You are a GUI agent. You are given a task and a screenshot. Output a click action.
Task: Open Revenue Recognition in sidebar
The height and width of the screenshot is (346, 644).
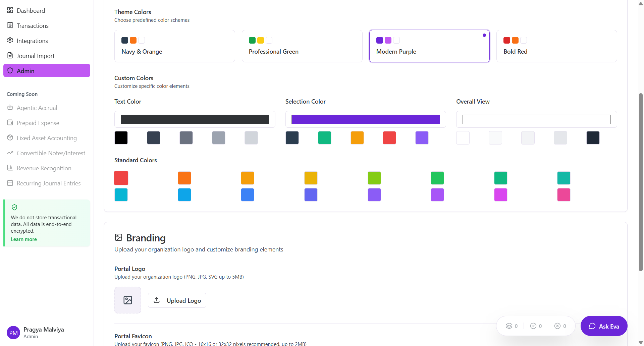(44, 168)
